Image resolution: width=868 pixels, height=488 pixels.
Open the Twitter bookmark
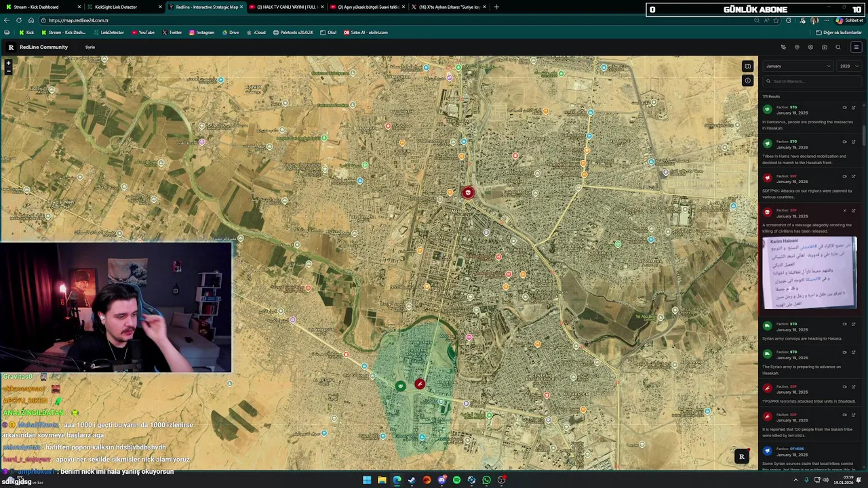click(x=172, y=33)
